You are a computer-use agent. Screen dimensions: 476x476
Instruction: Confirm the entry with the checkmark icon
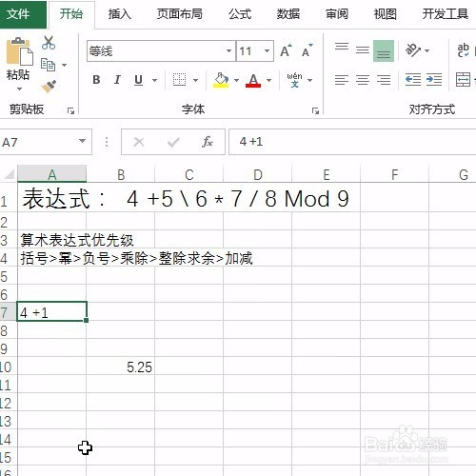pyautogui.click(x=173, y=142)
